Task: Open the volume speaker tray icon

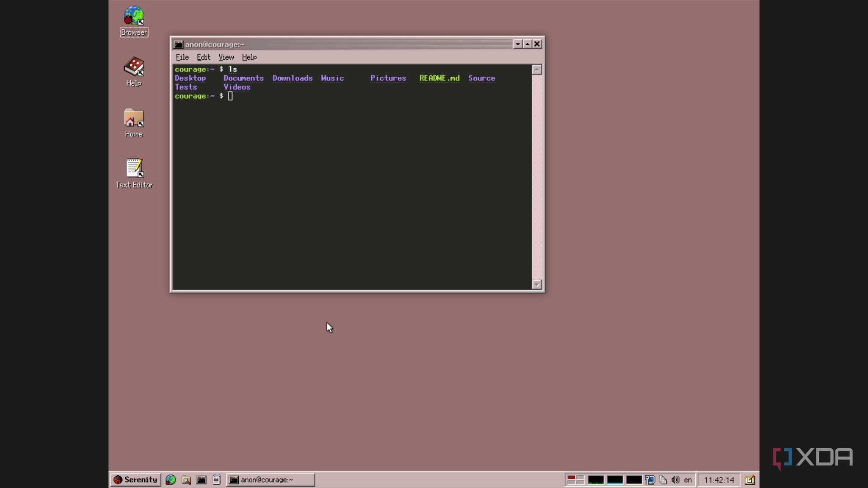Action: coord(675,480)
